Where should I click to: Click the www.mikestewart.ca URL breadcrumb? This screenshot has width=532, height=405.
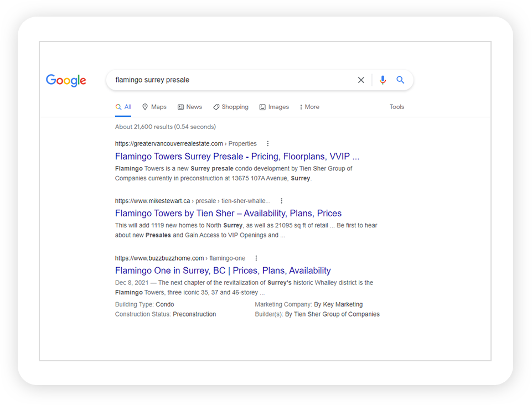193,201
